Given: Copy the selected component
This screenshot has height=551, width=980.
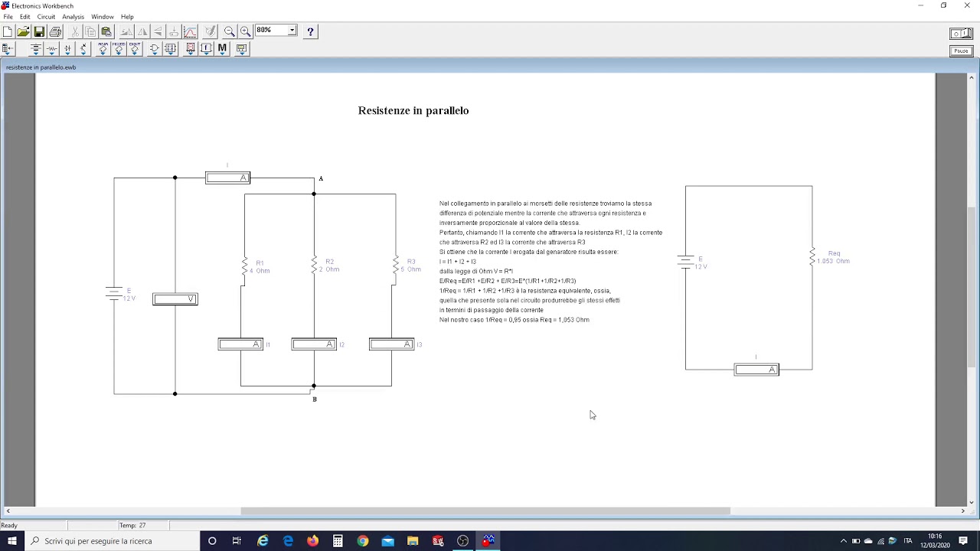Looking at the screenshot, I should pos(90,31).
